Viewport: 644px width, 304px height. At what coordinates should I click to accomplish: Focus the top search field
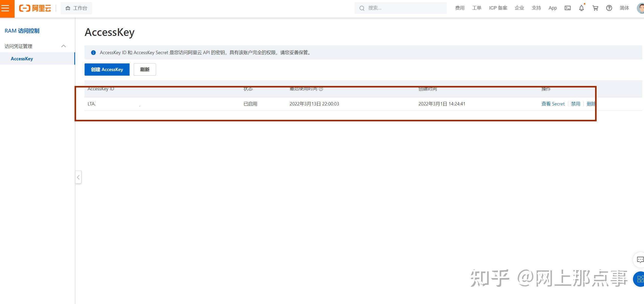(400, 8)
